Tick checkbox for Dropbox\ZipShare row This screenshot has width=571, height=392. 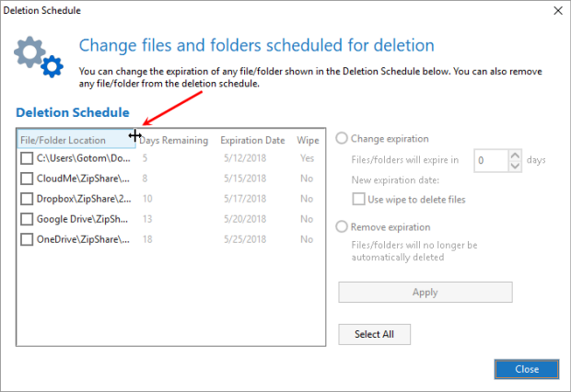27,199
